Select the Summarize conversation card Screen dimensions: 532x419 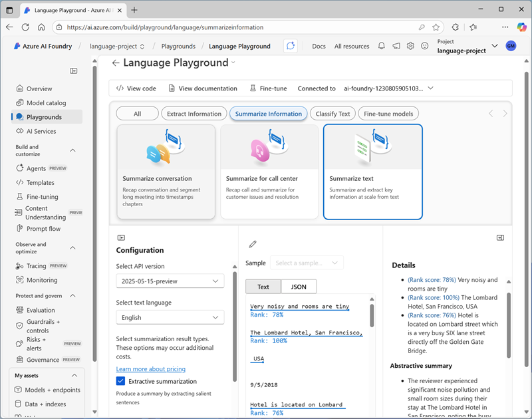(x=166, y=172)
